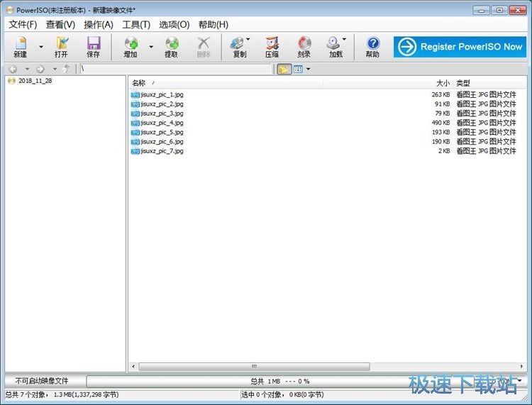Image resolution: width=532 pixels, height=405 pixels.
Task: Open the dropdown arrow beside New (新建)
Action: tap(41, 47)
